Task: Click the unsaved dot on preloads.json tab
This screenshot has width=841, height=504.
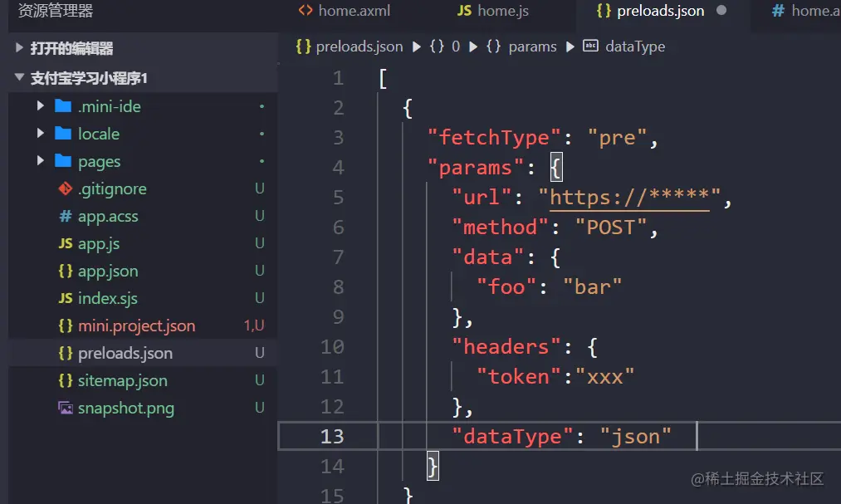Action: click(x=721, y=10)
